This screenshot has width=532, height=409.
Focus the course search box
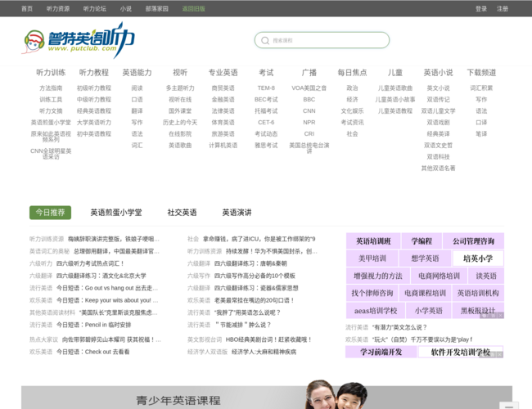(x=322, y=40)
